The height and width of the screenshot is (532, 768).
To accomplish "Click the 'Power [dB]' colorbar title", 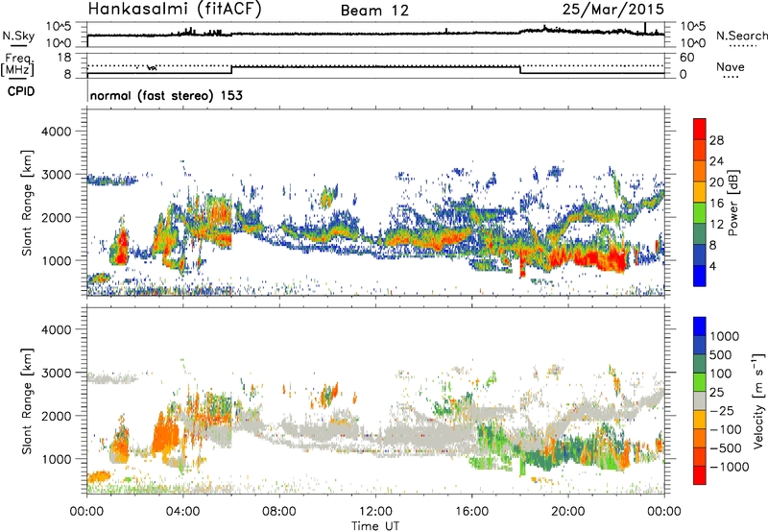I will click(732, 203).
